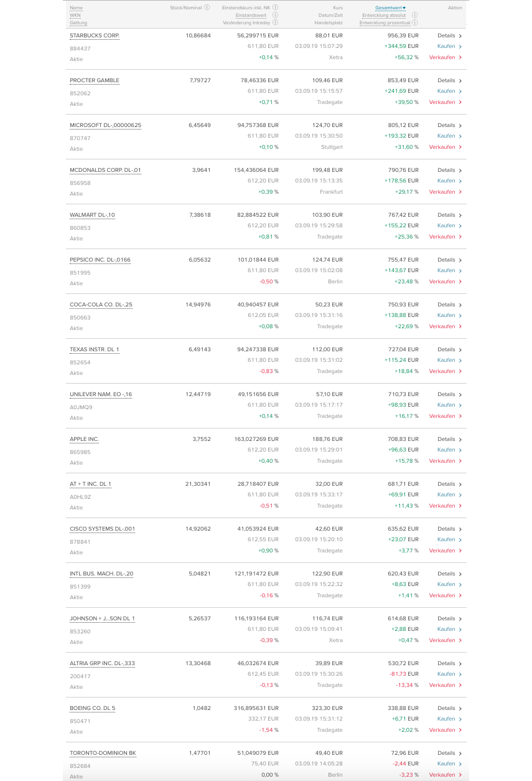This screenshot has width=532, height=781.
Task: Sort table by Name header
Action: click(x=76, y=7)
